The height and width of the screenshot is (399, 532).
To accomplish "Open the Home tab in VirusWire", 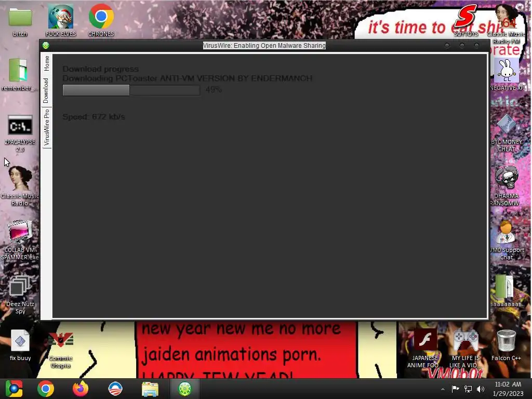I will click(x=46, y=63).
